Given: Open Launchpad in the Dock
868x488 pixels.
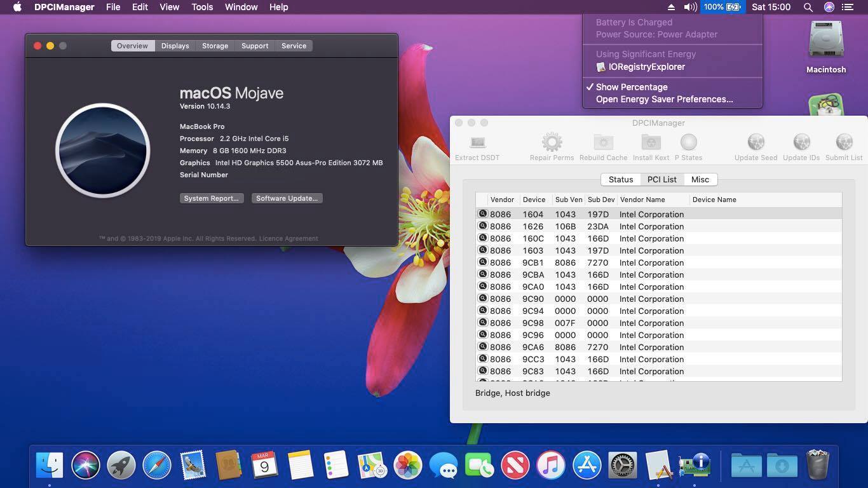Looking at the screenshot, I should pos(121,466).
